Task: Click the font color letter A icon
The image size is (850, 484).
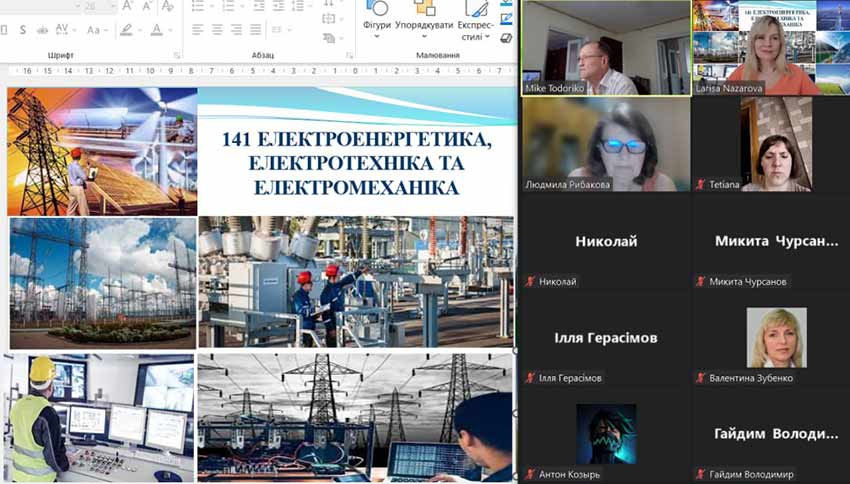Action: [157, 30]
